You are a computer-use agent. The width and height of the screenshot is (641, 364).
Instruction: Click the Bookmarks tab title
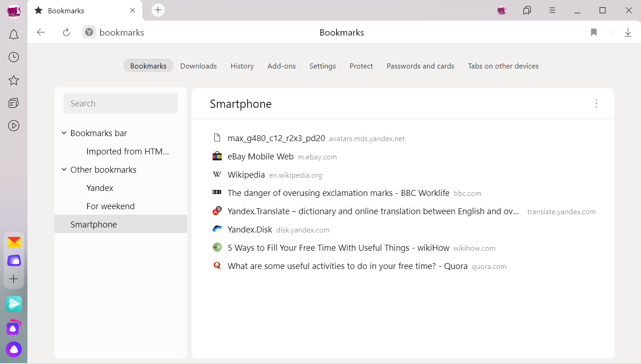(x=66, y=11)
